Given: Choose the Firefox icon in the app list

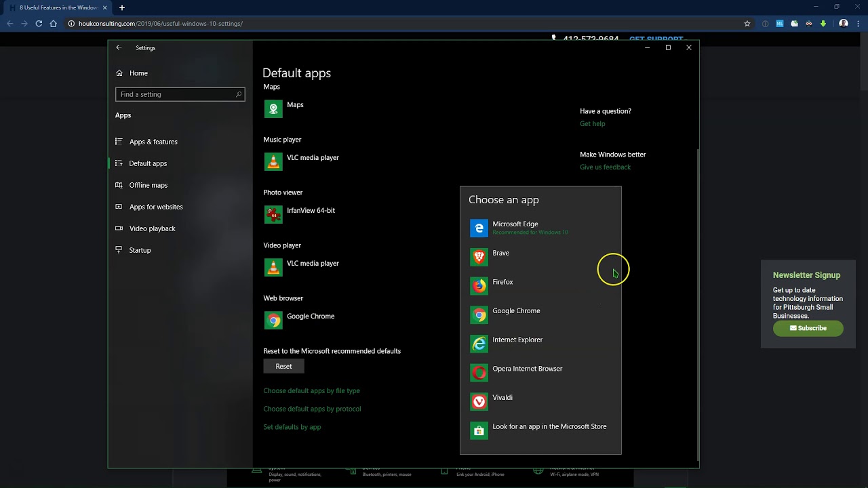Looking at the screenshot, I should (479, 286).
